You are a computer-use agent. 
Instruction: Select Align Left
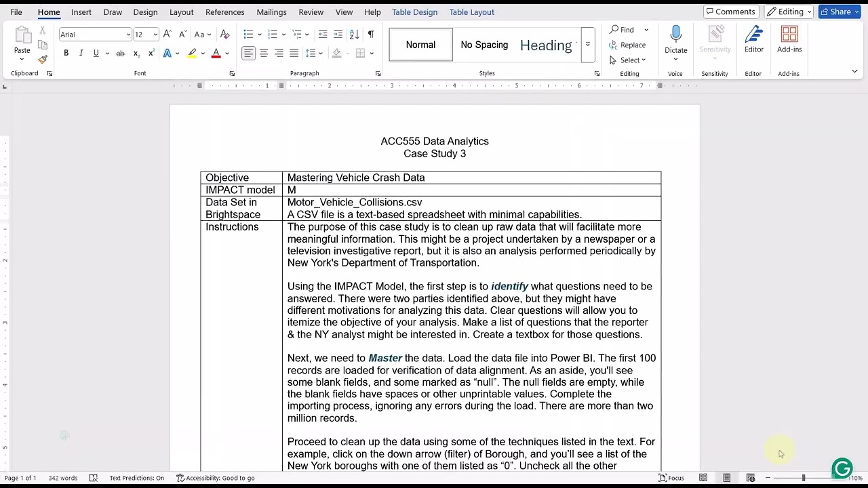tap(249, 53)
